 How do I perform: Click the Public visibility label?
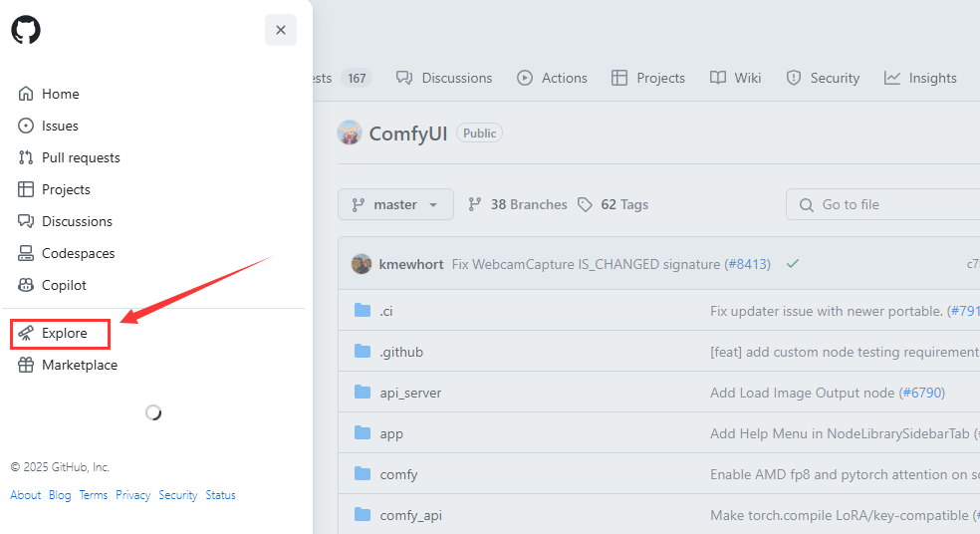tap(479, 133)
